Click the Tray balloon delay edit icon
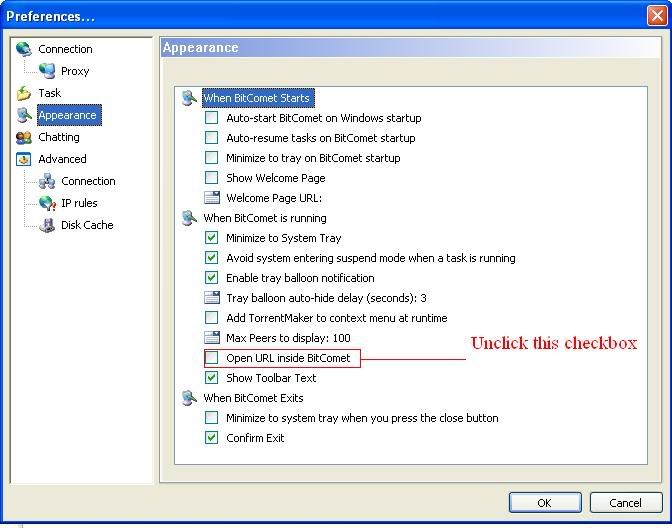 pyautogui.click(x=212, y=297)
